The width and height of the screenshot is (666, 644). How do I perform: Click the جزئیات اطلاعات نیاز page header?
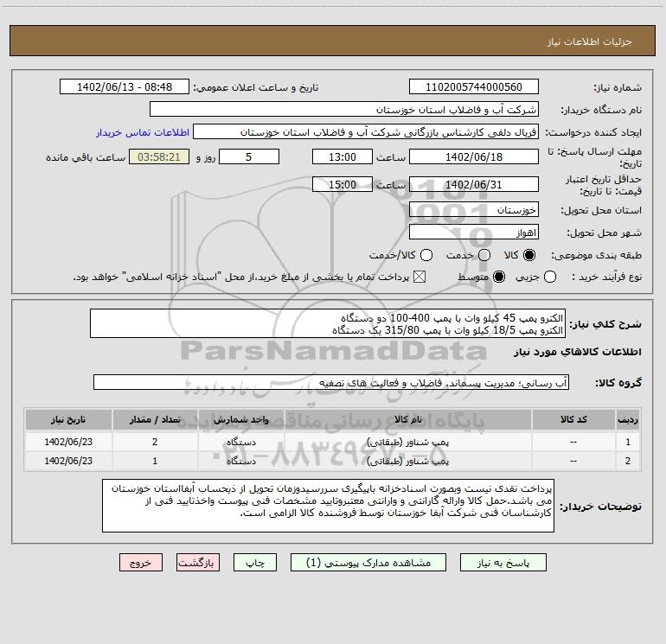[590, 41]
